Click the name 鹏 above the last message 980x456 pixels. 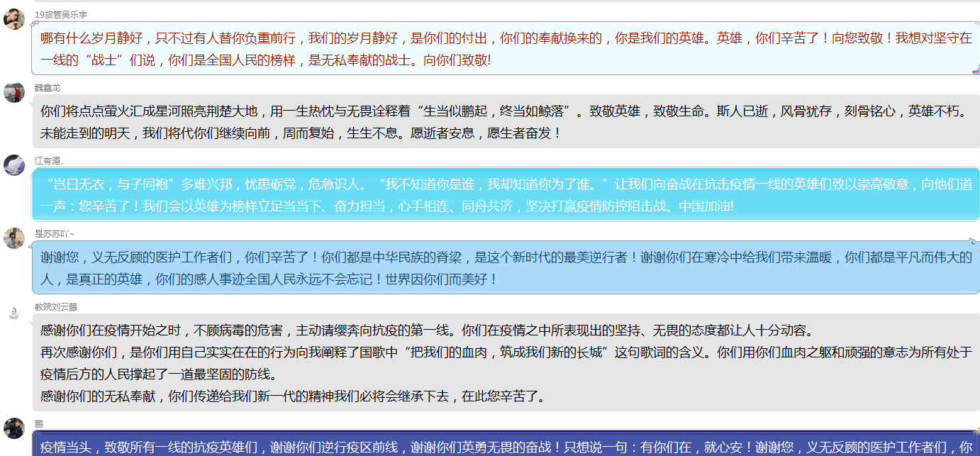39,423
